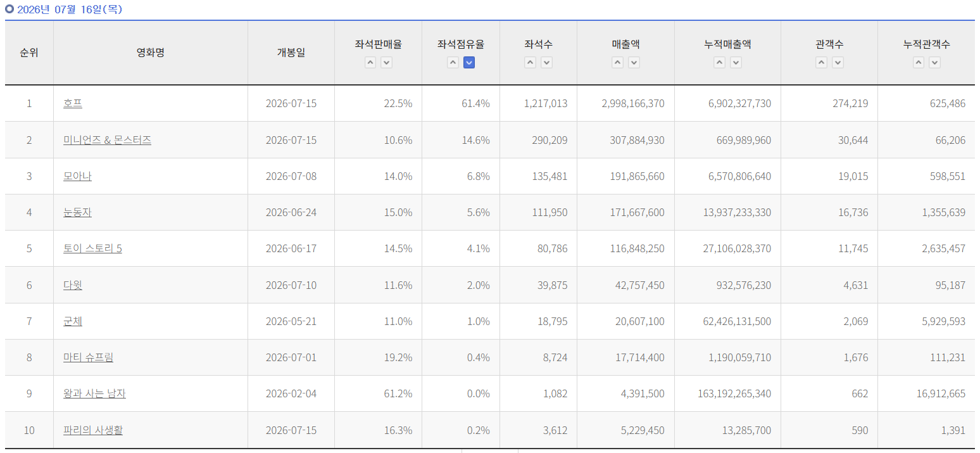Sort 매출액 column ascending arrow
The image size is (980, 453).
pos(617,62)
